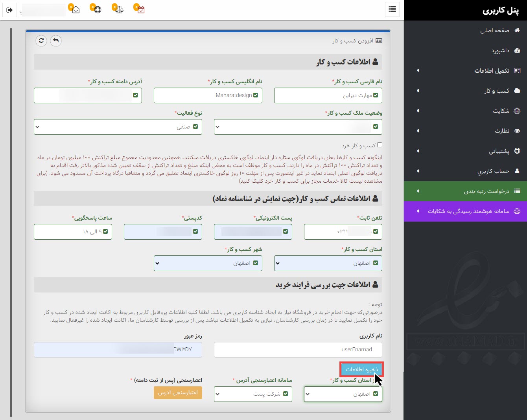Toggle the check mark in آدرس دامنه field
This screenshot has height=420, width=527.
click(135, 95)
